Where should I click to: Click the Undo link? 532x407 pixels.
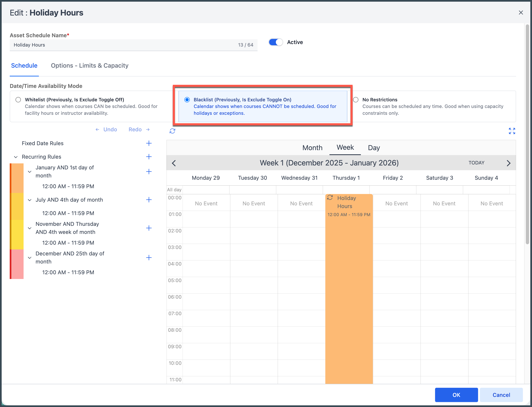110,130
